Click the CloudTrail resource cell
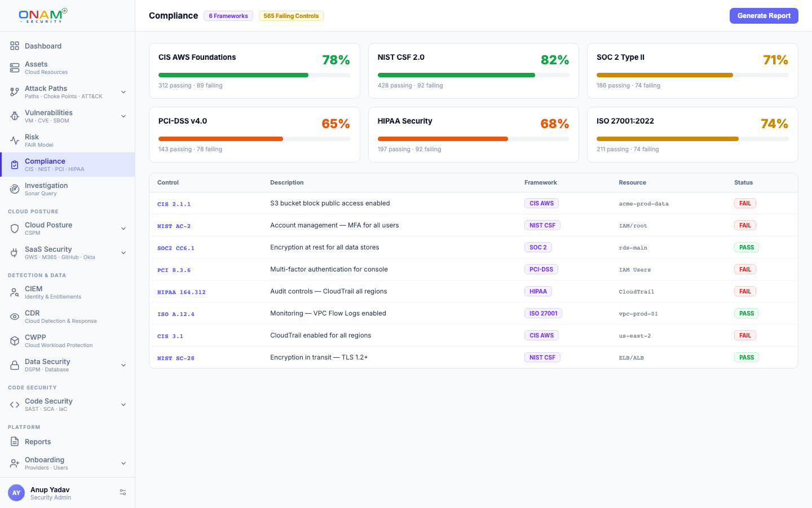The image size is (812, 508). (x=637, y=292)
